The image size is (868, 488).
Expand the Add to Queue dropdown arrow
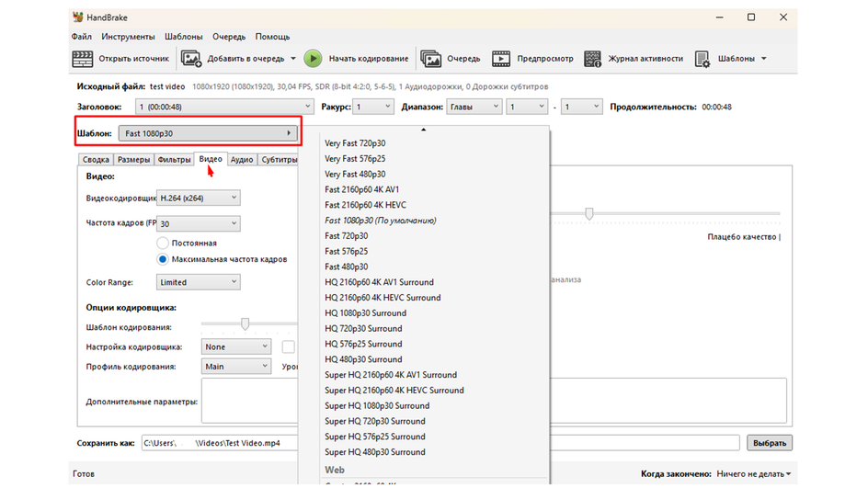293,59
